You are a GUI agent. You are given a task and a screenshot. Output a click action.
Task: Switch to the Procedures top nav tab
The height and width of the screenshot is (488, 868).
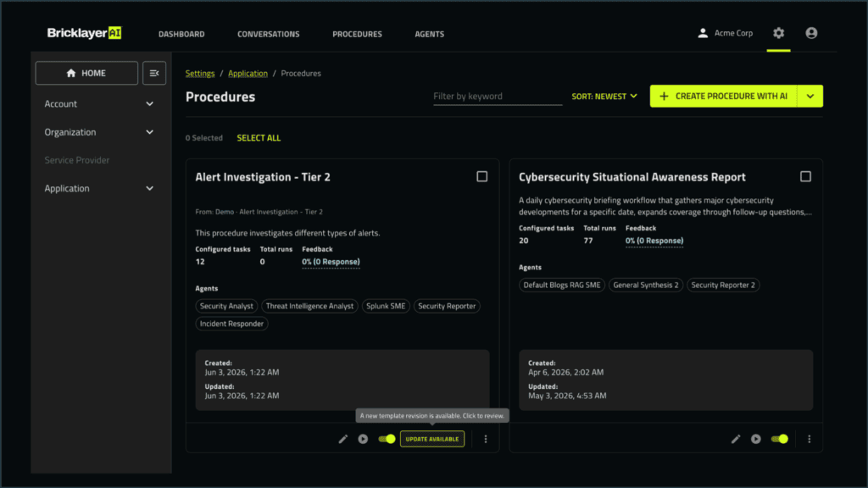(x=357, y=34)
